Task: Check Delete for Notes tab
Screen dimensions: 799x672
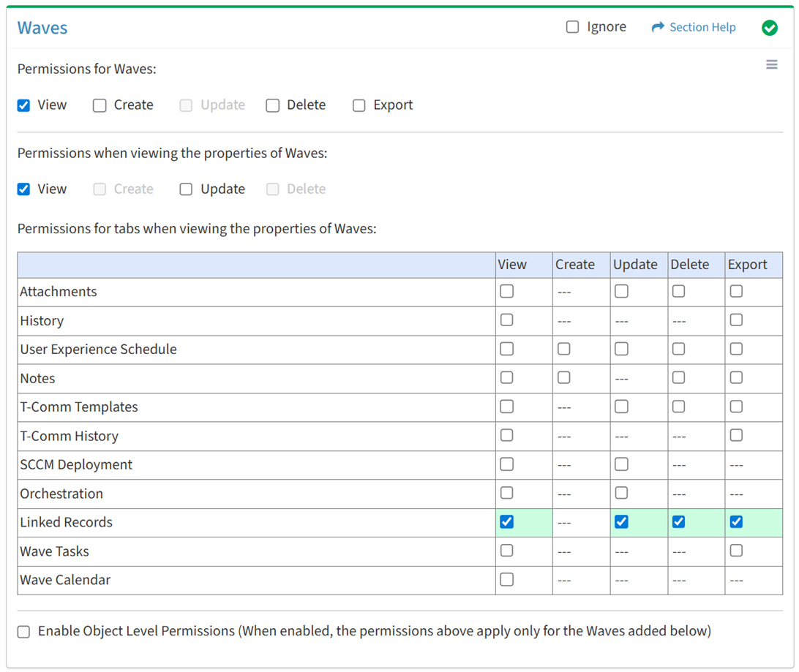Action: pos(679,378)
